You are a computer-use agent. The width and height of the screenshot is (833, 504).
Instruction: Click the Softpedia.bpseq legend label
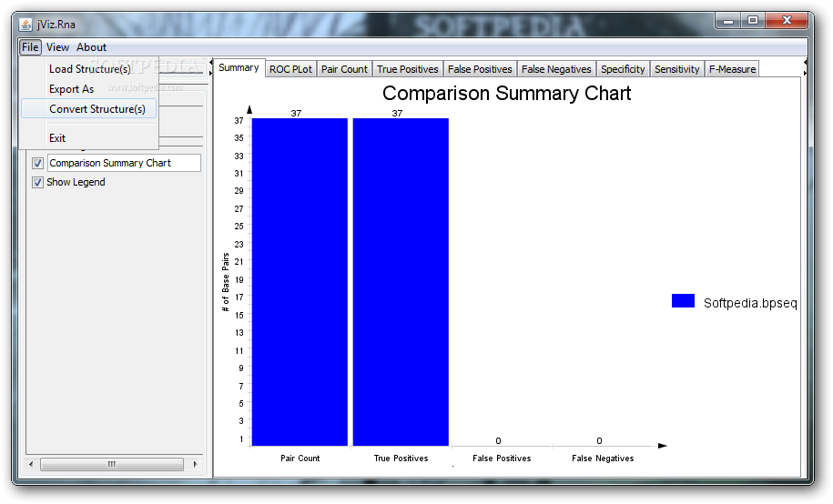tap(750, 303)
